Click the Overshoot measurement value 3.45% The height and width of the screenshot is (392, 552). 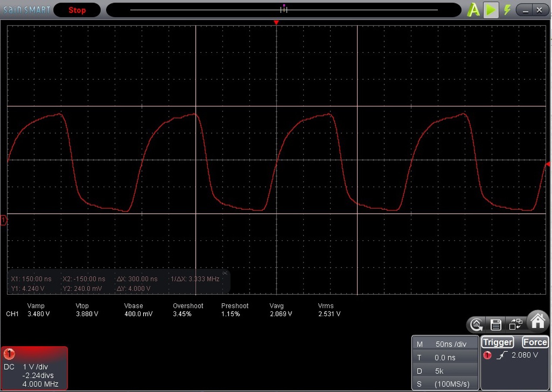182,314
